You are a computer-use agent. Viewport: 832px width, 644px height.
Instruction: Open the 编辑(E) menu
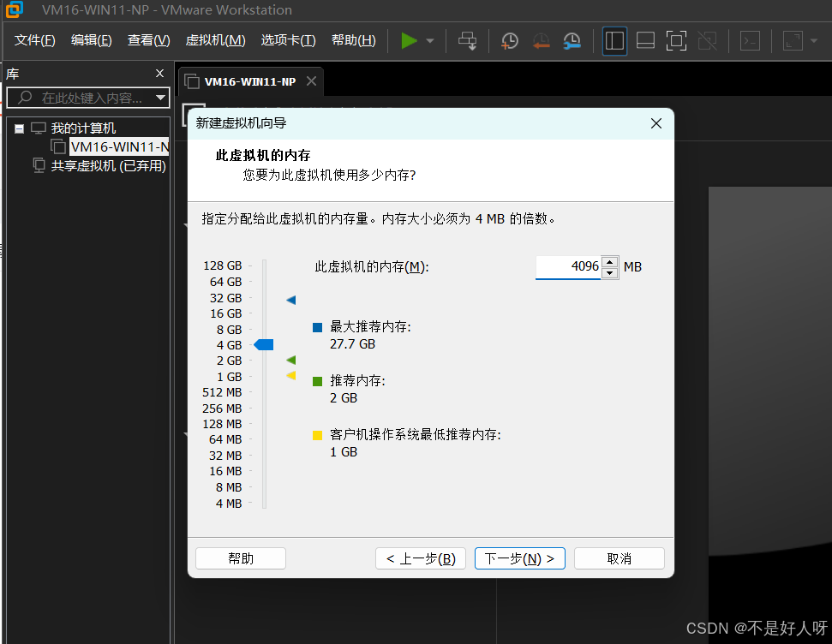92,40
